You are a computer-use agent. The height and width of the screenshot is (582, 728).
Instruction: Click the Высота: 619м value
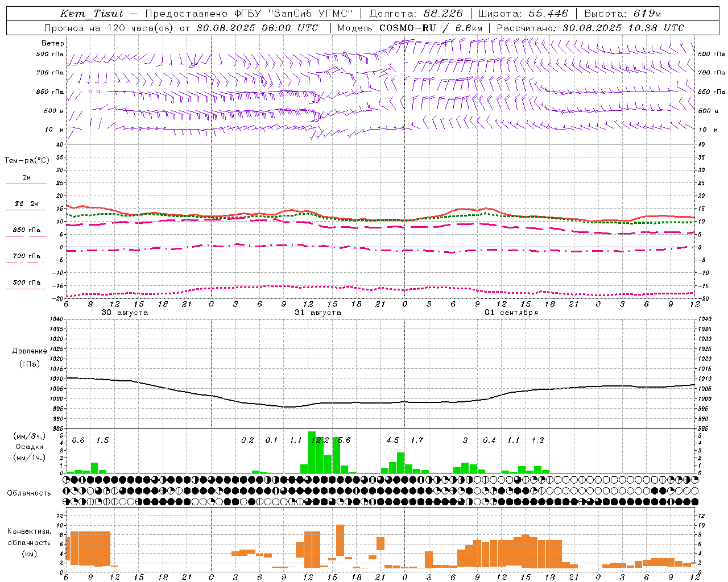623,14
